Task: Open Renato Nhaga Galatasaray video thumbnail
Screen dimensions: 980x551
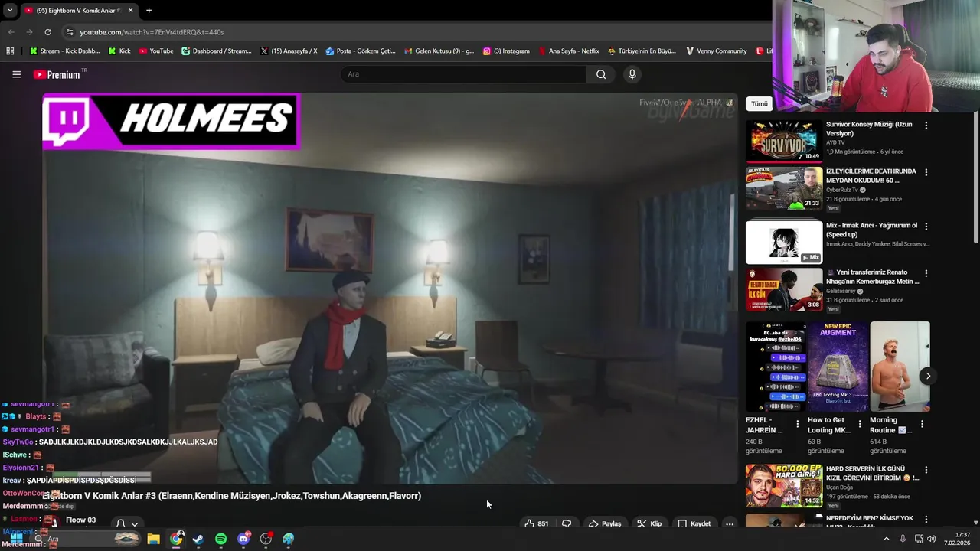Action: pyautogui.click(x=784, y=289)
